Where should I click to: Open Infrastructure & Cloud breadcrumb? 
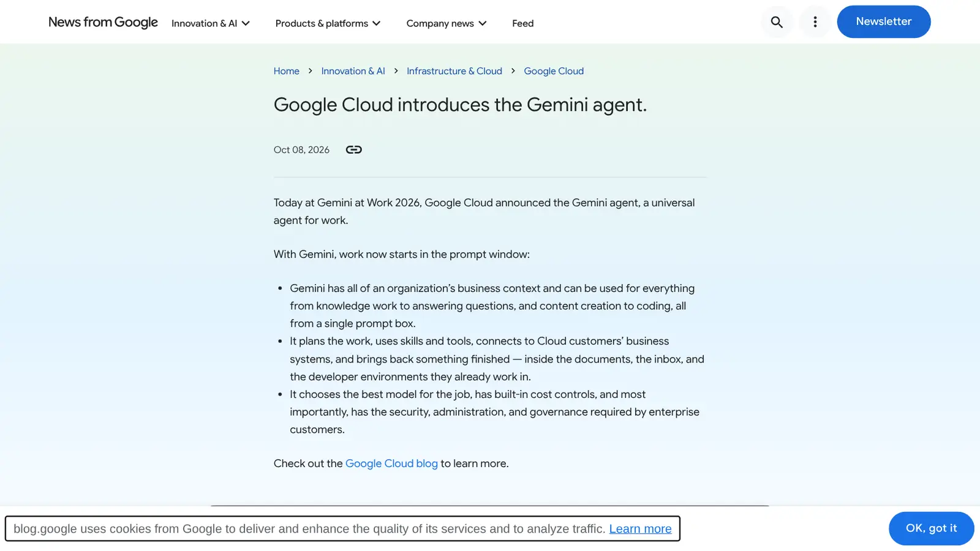click(x=454, y=71)
